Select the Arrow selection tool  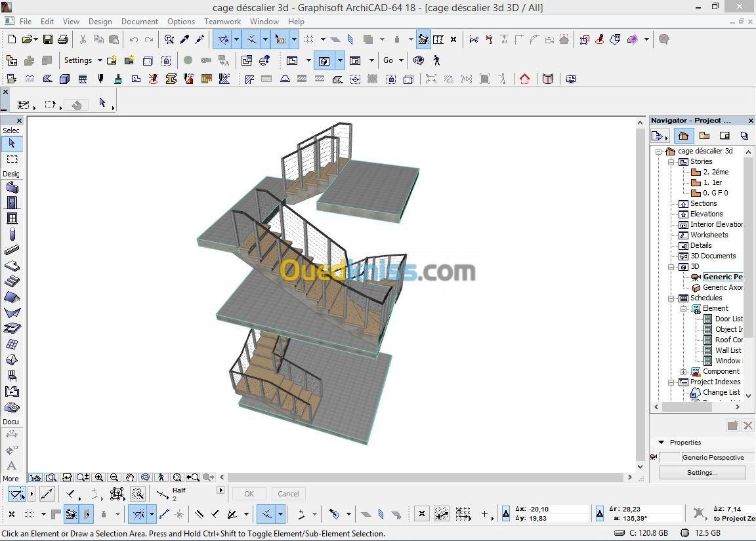(12, 144)
